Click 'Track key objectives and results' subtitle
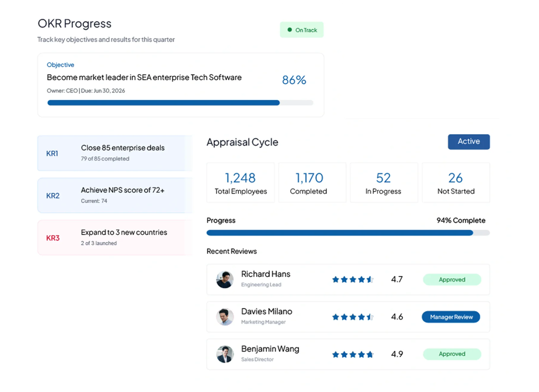This screenshot has width=539, height=392. [x=106, y=39]
